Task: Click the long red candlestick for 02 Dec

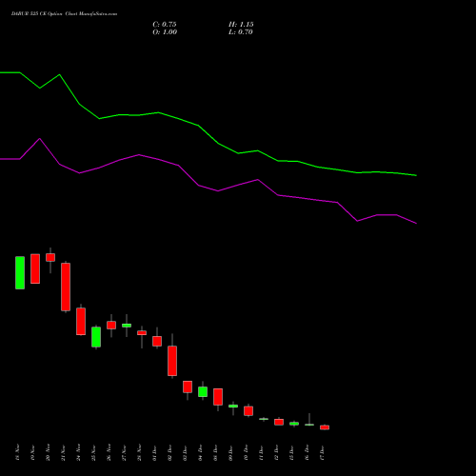Action: [x=172, y=361]
